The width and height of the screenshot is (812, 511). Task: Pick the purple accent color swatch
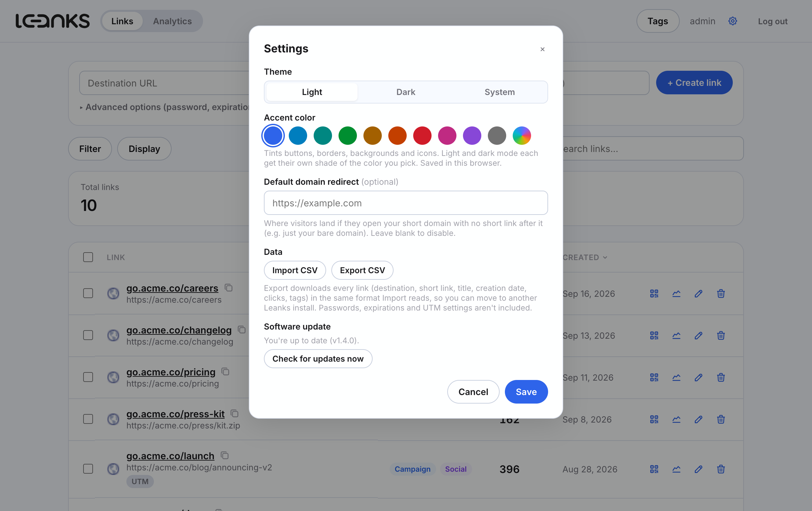coord(472,136)
